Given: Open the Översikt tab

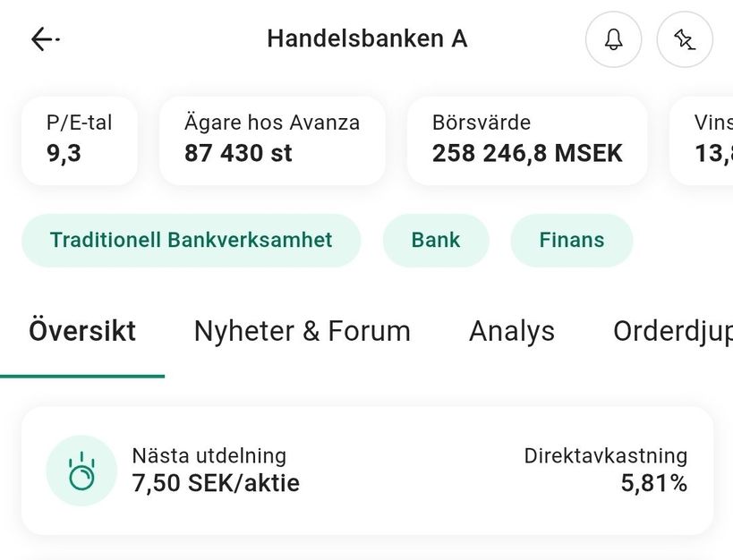Looking at the screenshot, I should pyautogui.click(x=82, y=331).
